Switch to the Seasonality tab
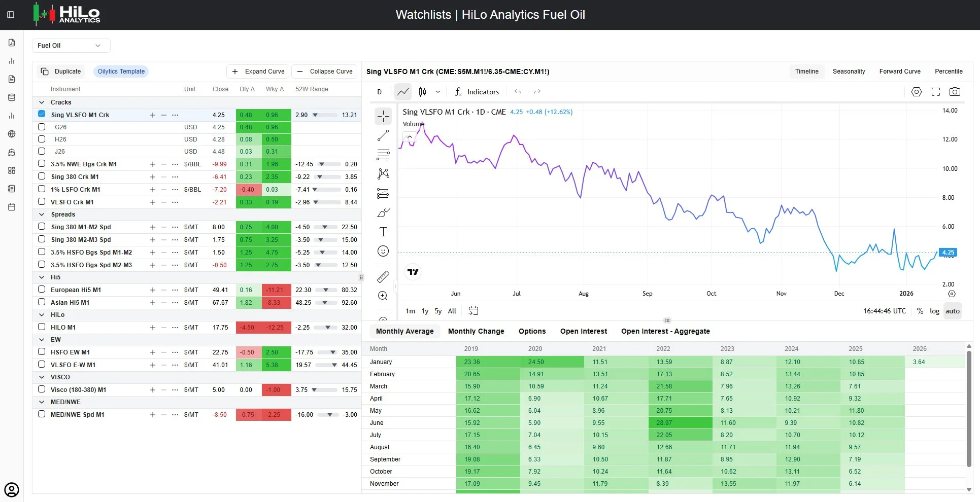Screen dimensions: 980x502 [849, 71]
